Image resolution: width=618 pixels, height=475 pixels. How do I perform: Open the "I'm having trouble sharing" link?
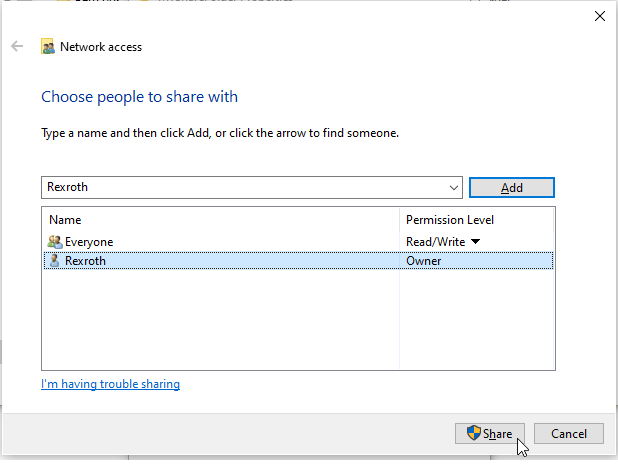[x=110, y=384]
